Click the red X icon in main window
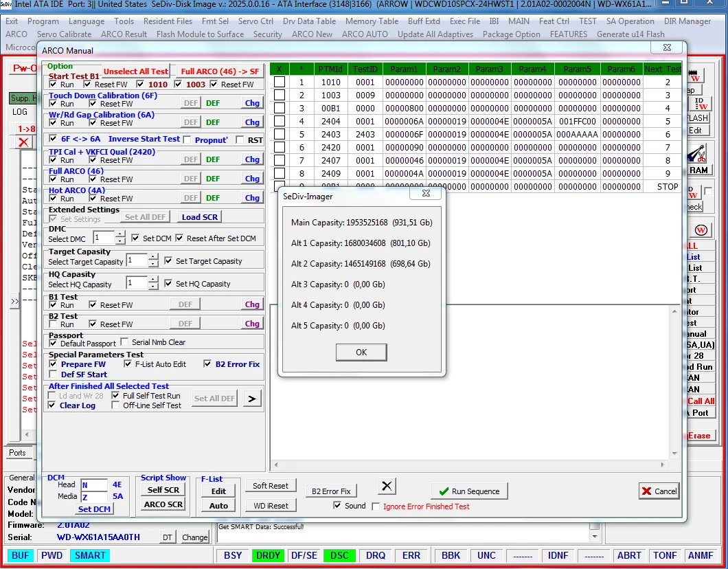728x569 pixels. 23,142
